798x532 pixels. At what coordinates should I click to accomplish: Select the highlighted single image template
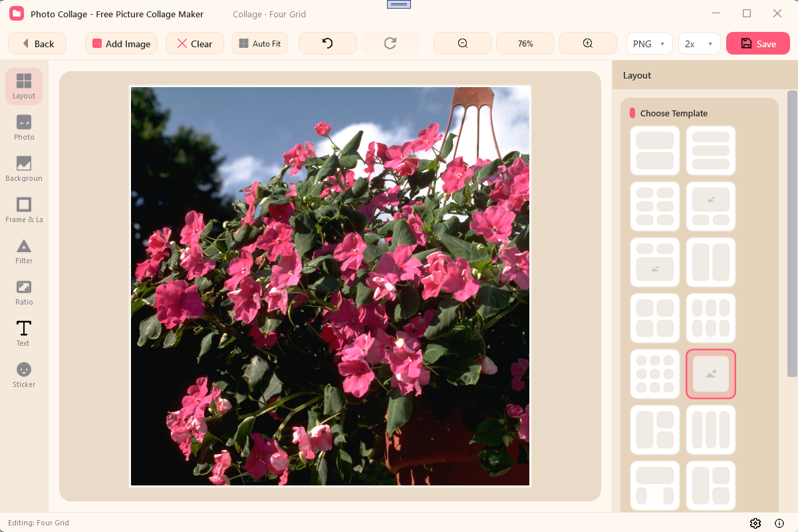[711, 374]
